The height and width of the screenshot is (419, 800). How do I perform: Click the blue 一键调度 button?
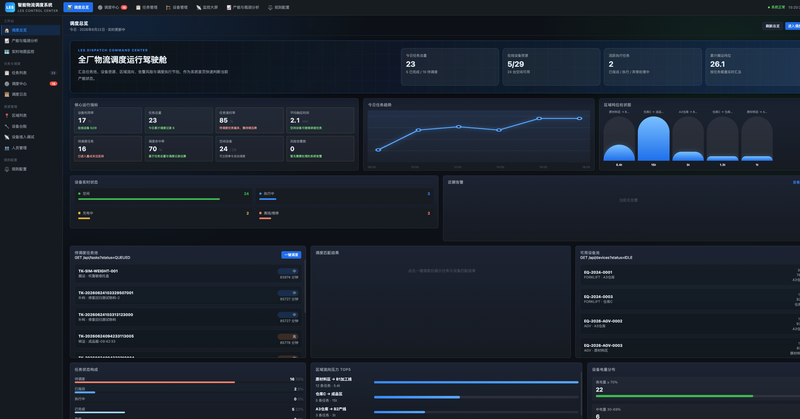point(291,255)
